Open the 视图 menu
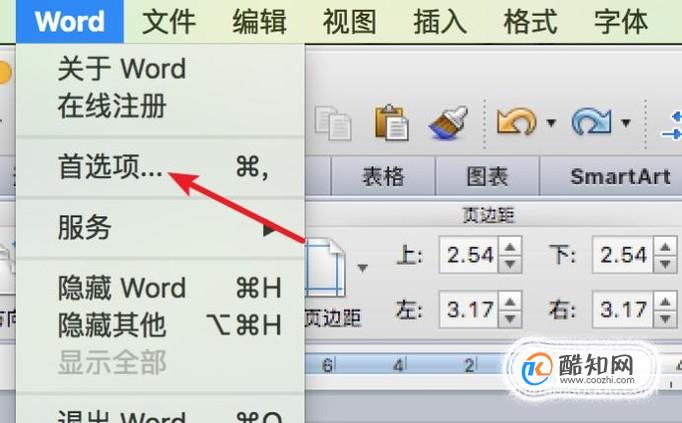 click(349, 22)
